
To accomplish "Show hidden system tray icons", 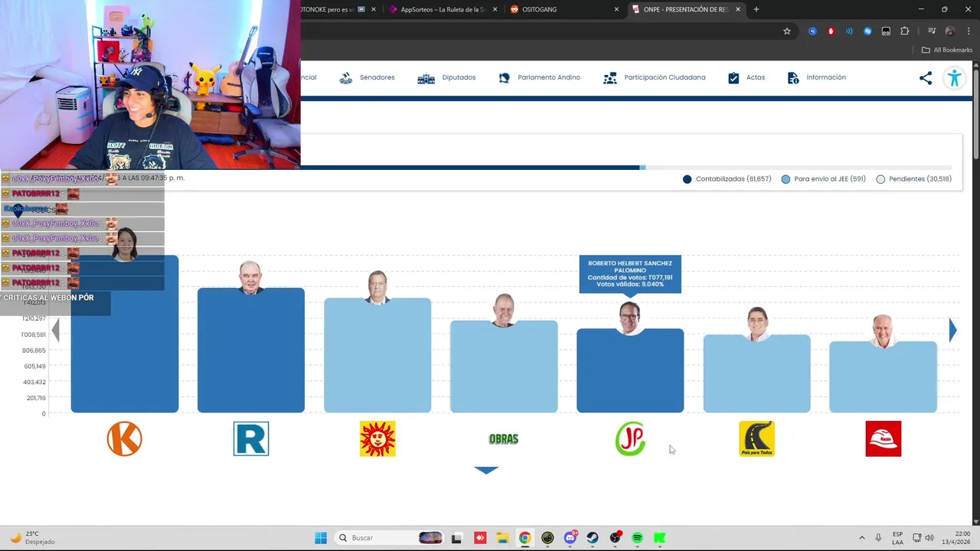I will (861, 538).
